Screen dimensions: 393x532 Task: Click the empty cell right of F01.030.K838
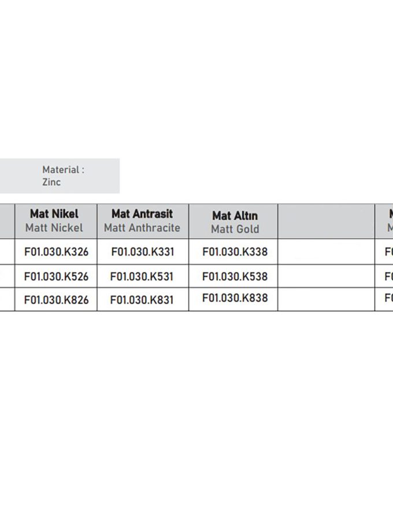[326, 299]
